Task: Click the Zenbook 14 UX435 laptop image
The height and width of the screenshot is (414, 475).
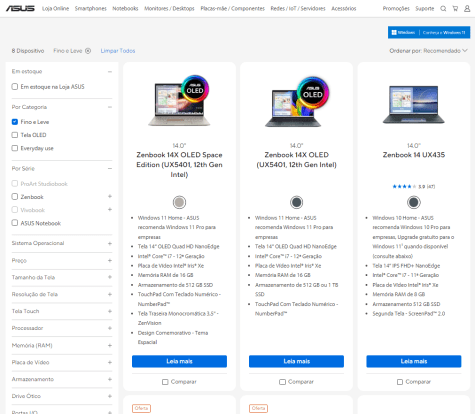Action: point(414,104)
